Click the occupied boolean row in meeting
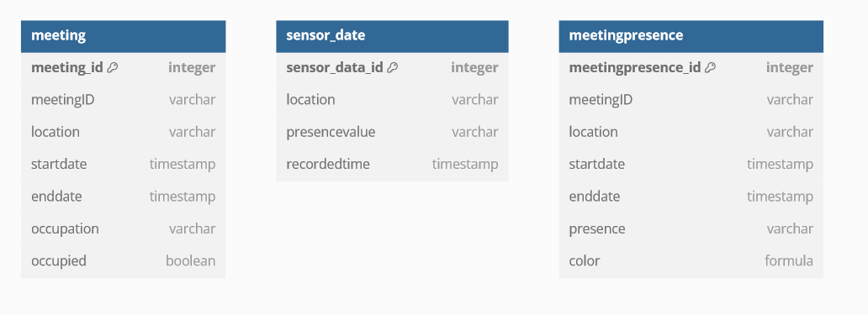 [x=124, y=261]
